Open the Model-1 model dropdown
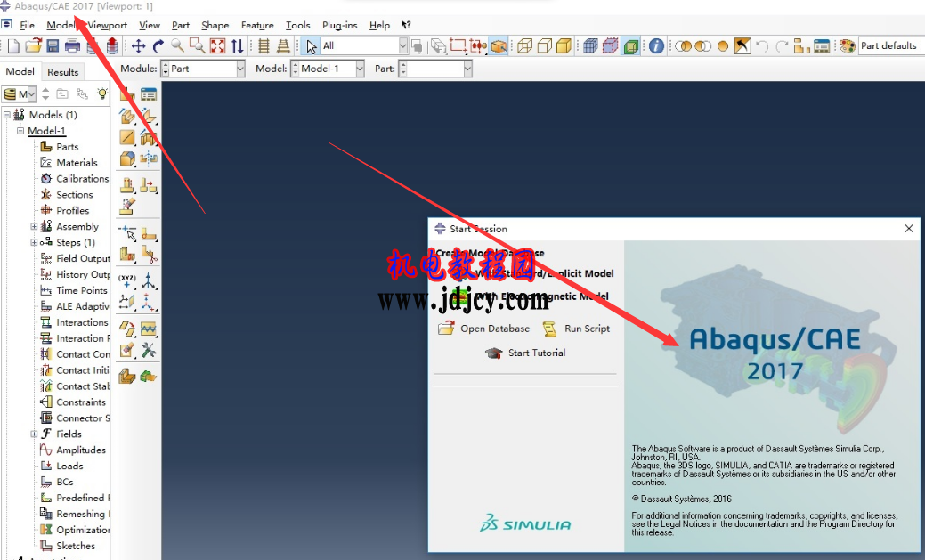This screenshot has height=560, width=925. pyautogui.click(x=360, y=69)
